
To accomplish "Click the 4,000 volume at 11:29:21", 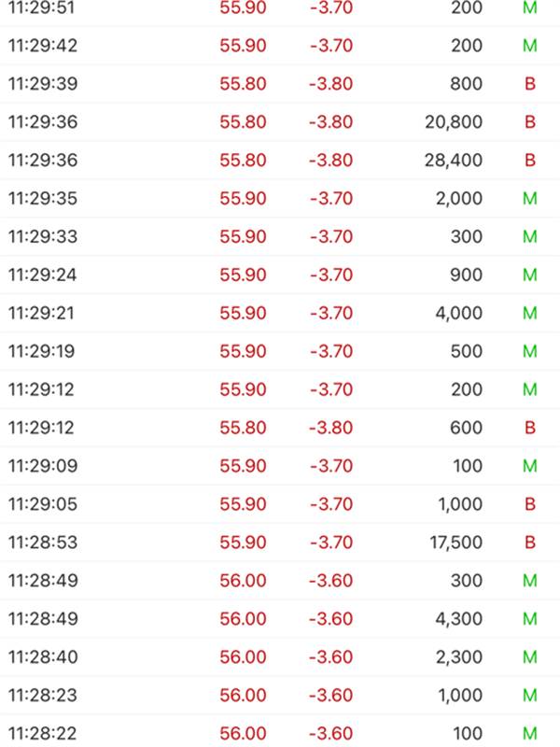I will (x=458, y=314).
